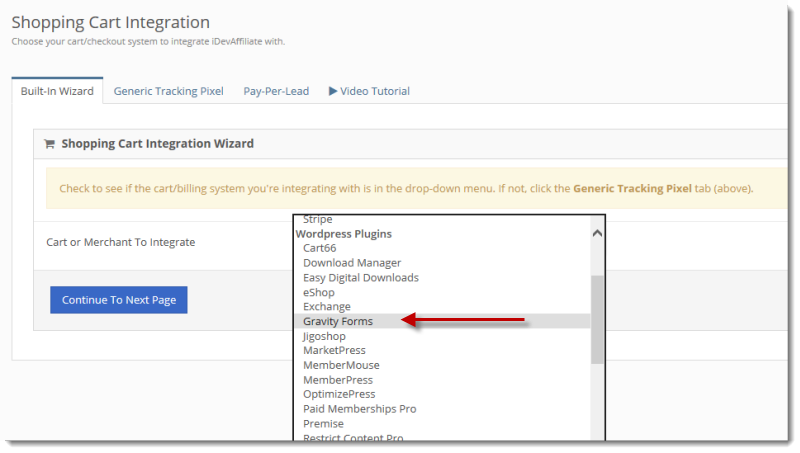Click the Shopping Cart Integration page title
The width and height of the screenshot is (800, 453).
coord(111,22)
